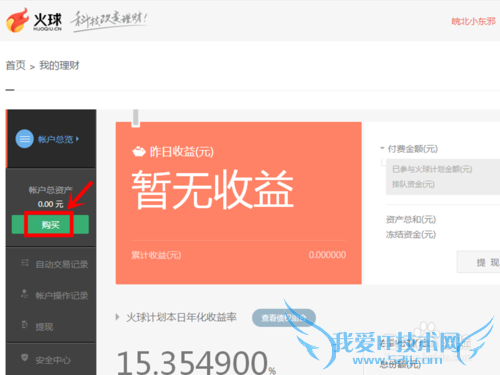
Task: Click the 15.354900 rate value
Action: click(192, 363)
